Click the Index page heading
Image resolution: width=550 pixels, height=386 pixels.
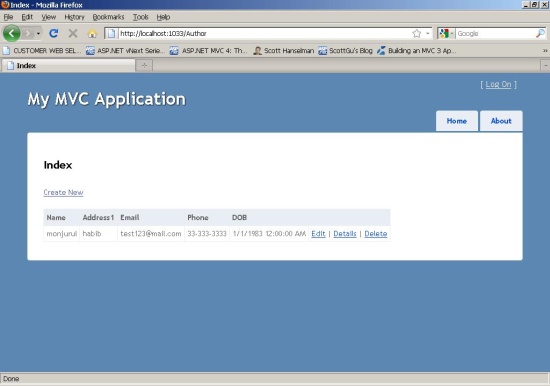coord(58,165)
